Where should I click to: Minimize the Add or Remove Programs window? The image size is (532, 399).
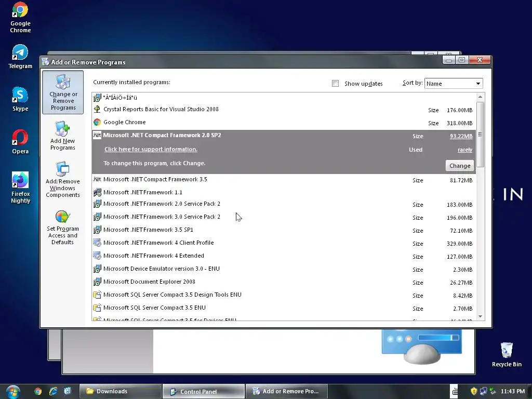tap(449, 60)
